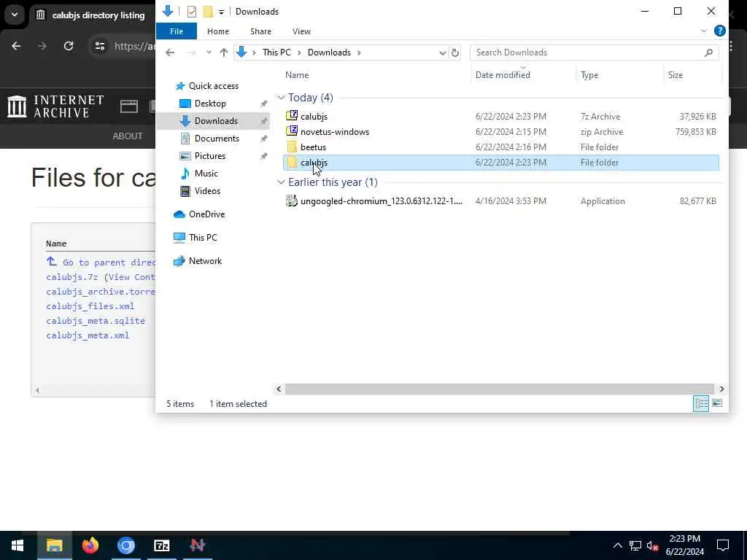747x560 pixels.
Task: Click horizontal scrollbar in file list
Action: (x=499, y=389)
